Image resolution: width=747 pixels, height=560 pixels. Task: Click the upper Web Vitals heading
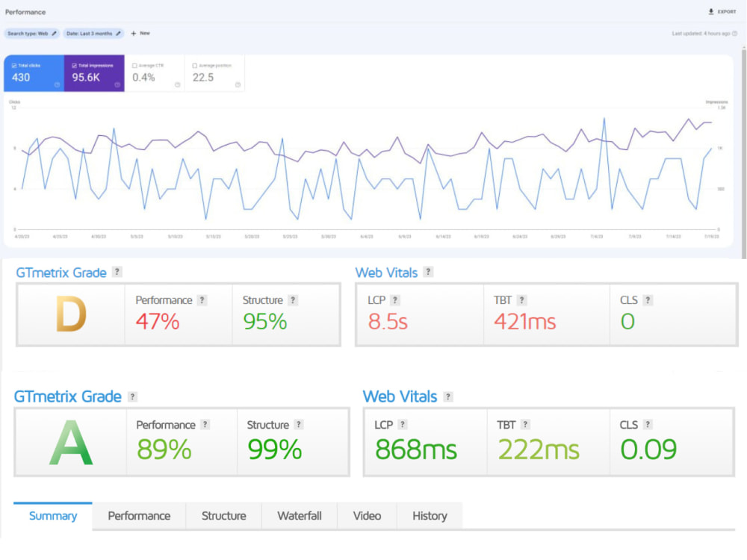tap(386, 273)
